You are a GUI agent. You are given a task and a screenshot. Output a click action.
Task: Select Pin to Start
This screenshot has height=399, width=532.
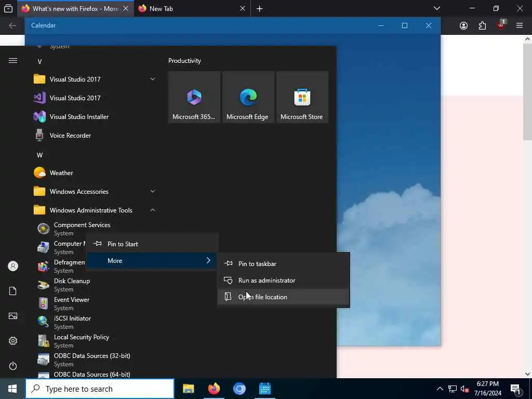(152, 244)
